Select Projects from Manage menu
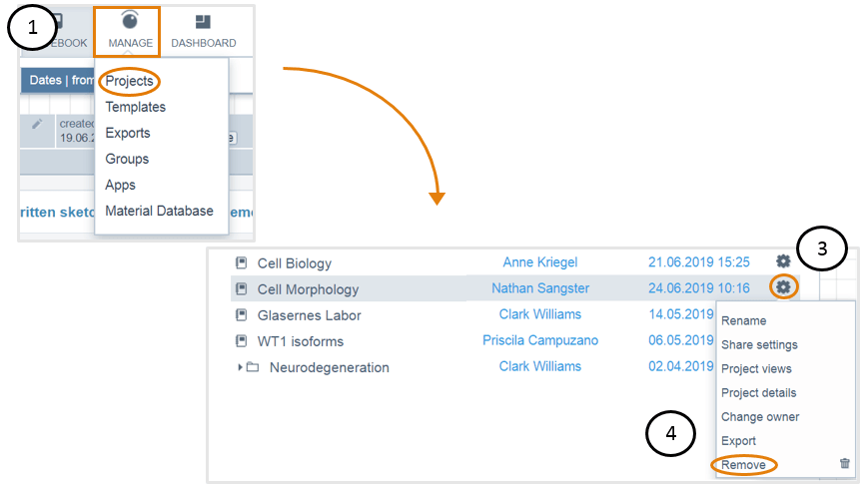The width and height of the screenshot is (868, 490). (129, 81)
